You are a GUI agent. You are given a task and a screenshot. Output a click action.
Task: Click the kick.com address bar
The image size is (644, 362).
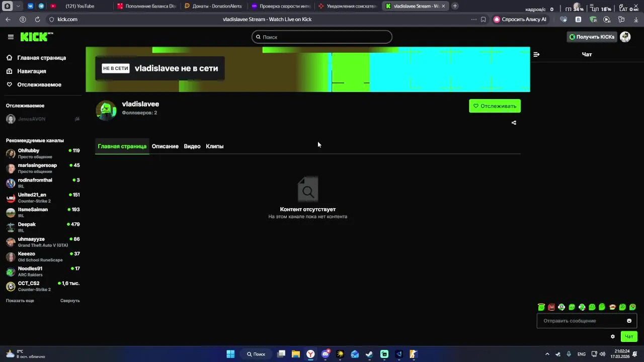click(67, 19)
